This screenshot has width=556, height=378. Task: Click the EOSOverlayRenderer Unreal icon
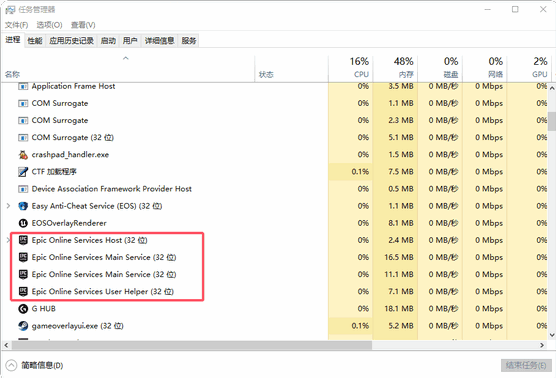pyautogui.click(x=23, y=223)
